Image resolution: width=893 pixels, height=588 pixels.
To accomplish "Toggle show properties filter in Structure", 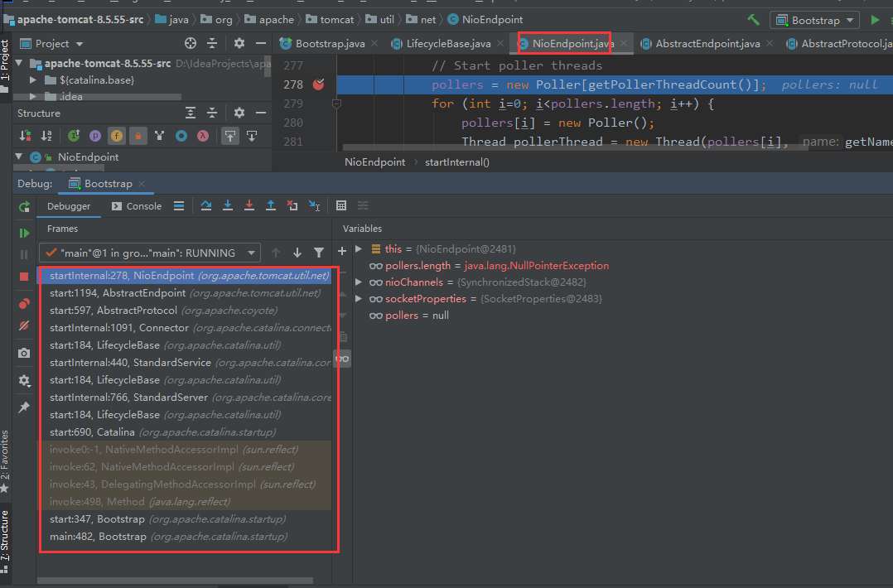I will pos(95,136).
